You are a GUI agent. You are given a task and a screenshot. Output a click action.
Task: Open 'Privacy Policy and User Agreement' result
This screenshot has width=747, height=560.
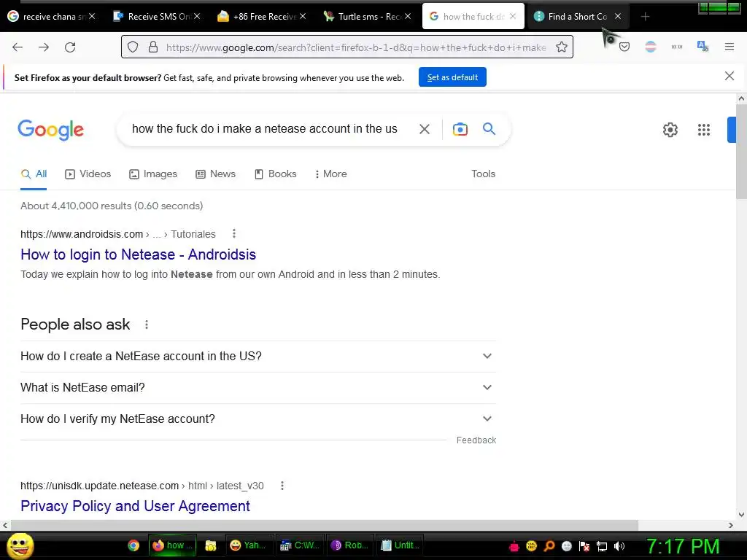click(135, 506)
